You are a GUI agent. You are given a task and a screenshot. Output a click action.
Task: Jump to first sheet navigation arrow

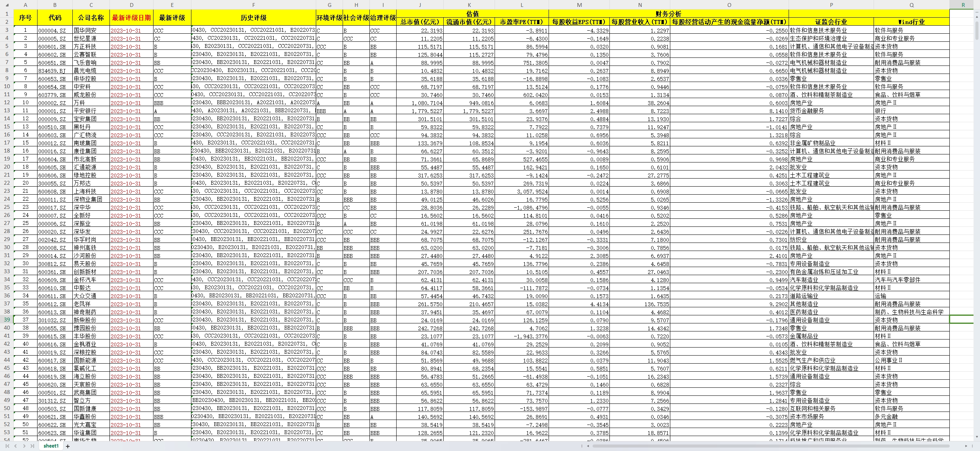coord(7,446)
